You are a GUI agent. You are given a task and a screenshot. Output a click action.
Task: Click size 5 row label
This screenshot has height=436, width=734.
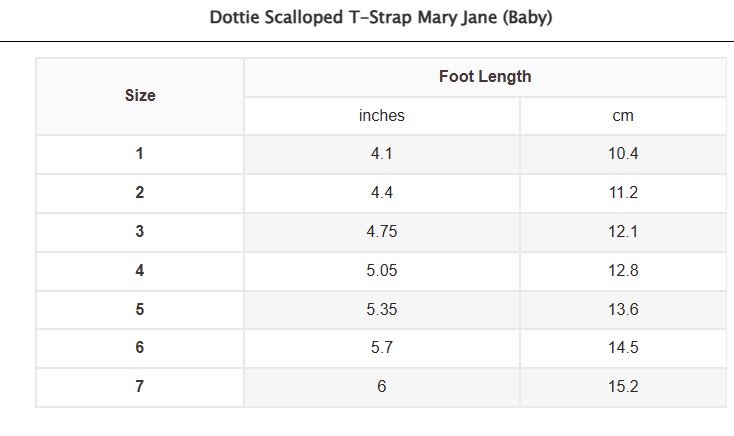[140, 310]
